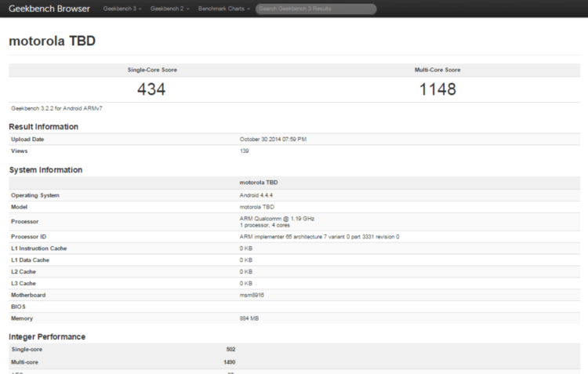The height and width of the screenshot is (374, 588).
Task: Click the Geekbench Browser logo link
Action: click(49, 9)
